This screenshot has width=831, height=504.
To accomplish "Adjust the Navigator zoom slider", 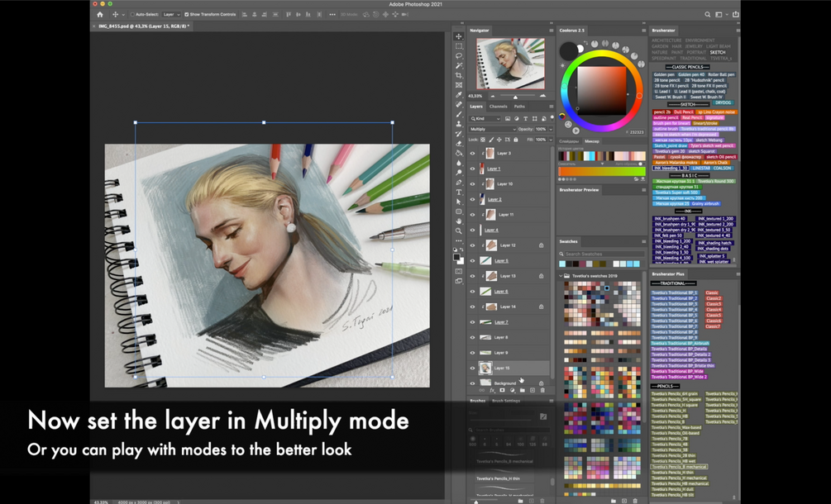I will click(516, 97).
